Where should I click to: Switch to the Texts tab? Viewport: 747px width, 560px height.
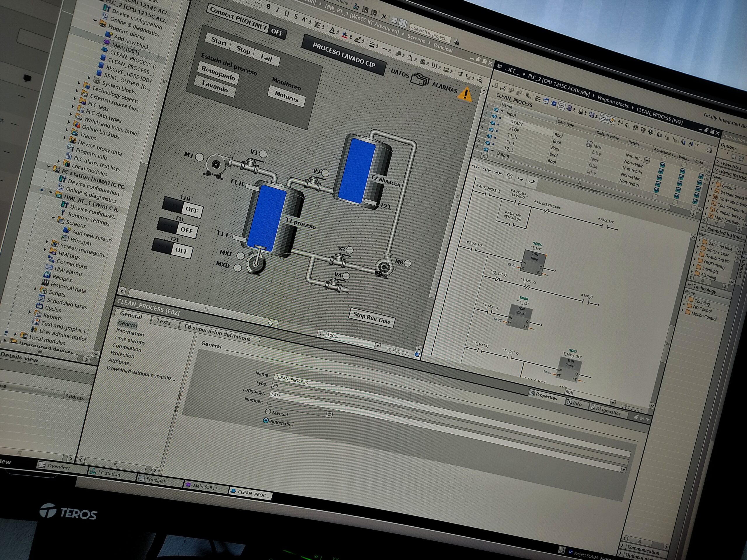(x=164, y=322)
